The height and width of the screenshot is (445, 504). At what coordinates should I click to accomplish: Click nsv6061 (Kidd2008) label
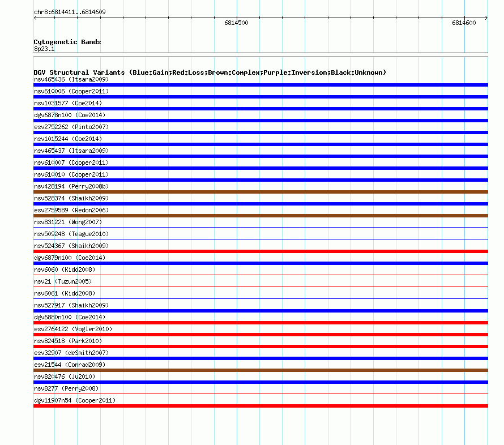[x=65, y=293]
